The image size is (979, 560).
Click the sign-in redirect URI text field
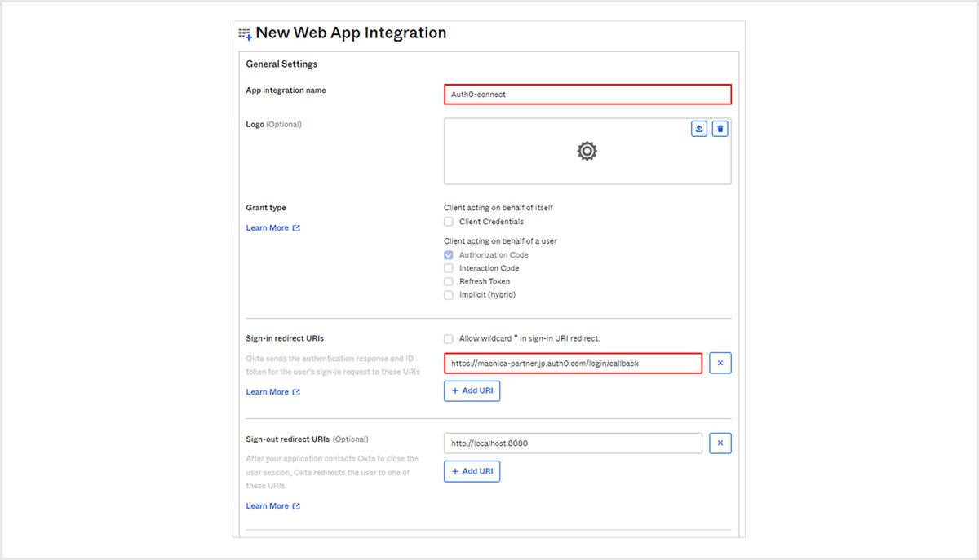click(x=573, y=363)
